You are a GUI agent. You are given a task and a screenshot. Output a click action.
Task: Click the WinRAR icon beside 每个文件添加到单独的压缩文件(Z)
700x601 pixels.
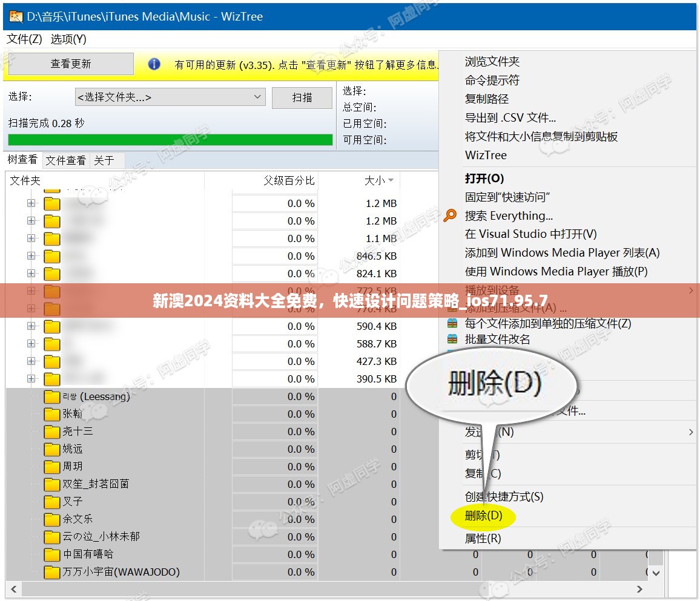point(452,324)
